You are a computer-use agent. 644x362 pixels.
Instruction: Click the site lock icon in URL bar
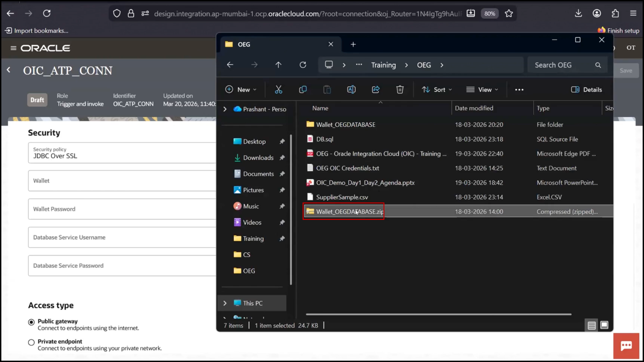point(131,13)
